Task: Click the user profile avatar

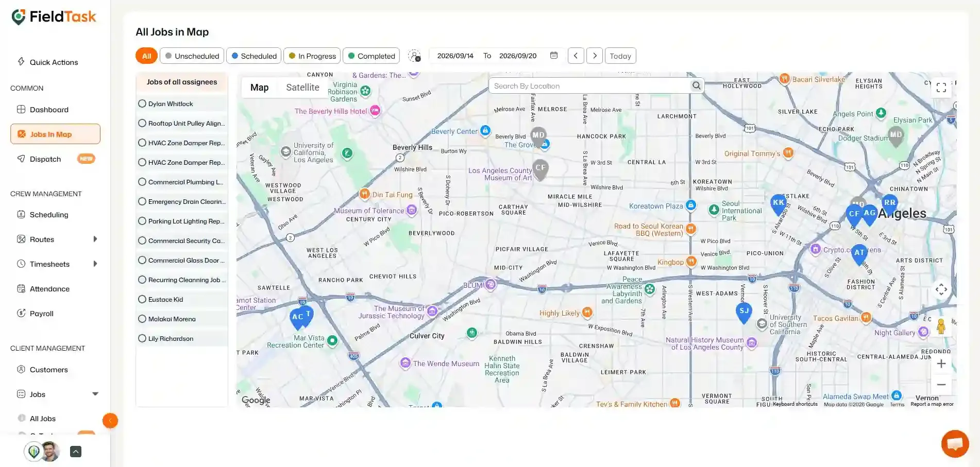Action: point(50,452)
